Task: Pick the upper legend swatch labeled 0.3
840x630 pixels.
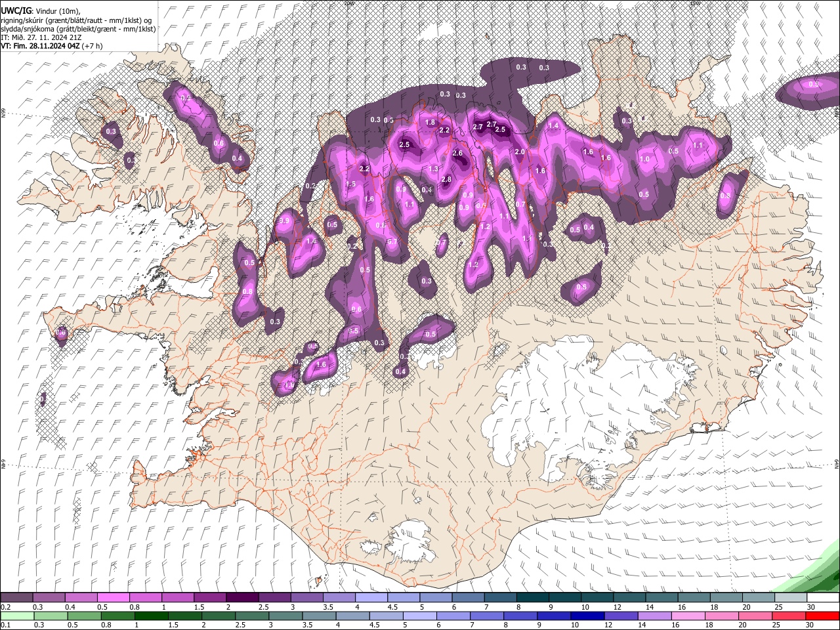Action: 49,598
